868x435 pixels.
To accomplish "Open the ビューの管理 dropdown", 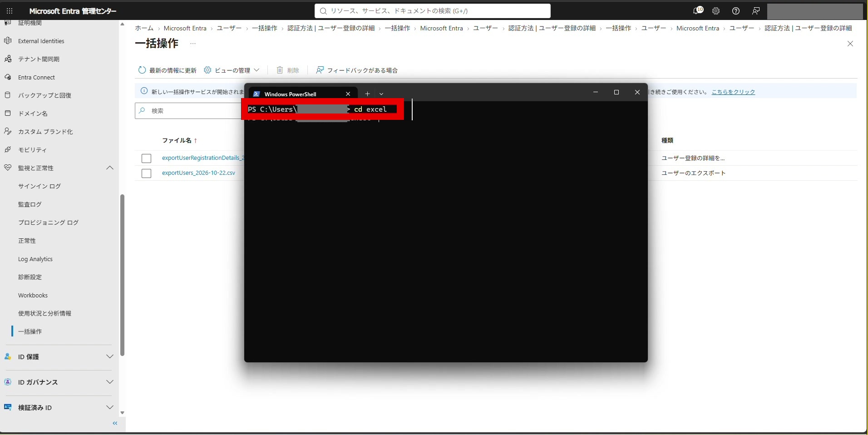I will (232, 70).
